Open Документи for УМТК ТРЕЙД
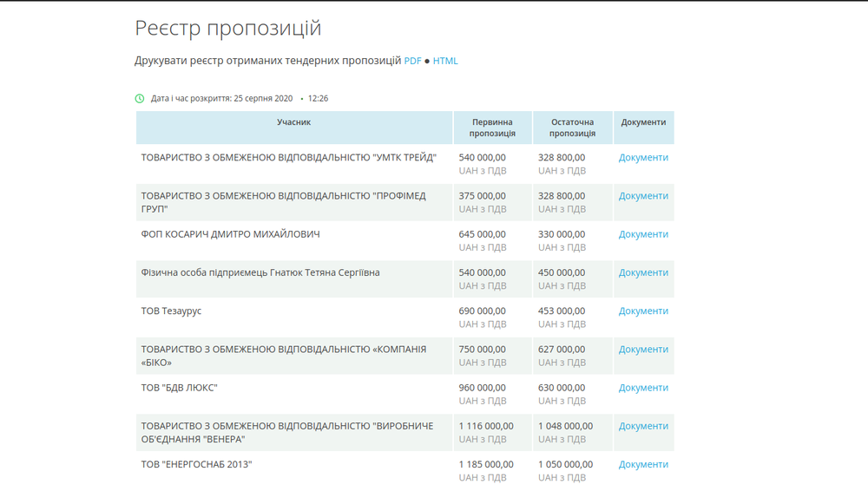This screenshot has width=868, height=504. click(643, 158)
